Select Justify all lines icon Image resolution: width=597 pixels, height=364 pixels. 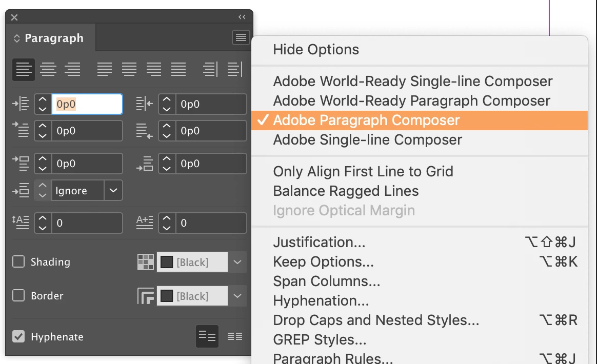click(x=178, y=70)
